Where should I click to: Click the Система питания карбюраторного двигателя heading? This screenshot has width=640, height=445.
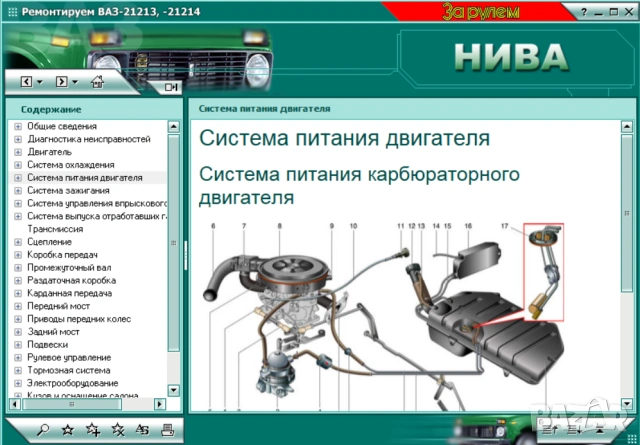[x=359, y=186]
